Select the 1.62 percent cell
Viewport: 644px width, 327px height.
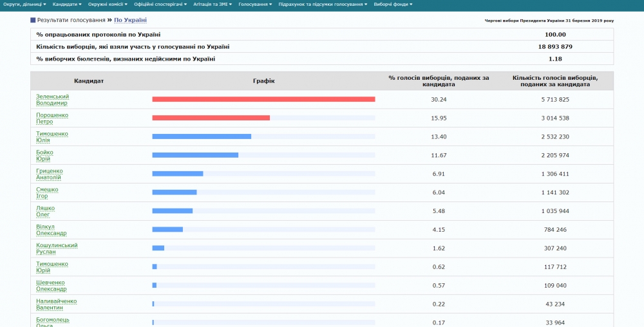point(439,248)
